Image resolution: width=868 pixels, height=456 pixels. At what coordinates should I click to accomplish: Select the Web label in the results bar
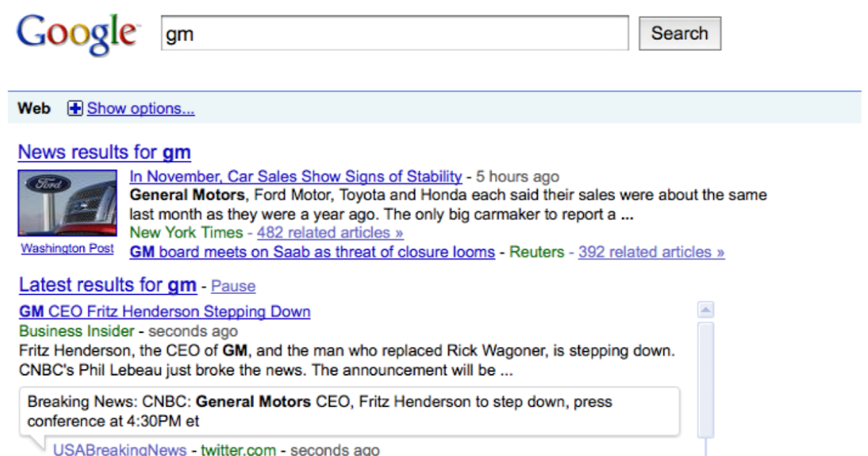34,109
